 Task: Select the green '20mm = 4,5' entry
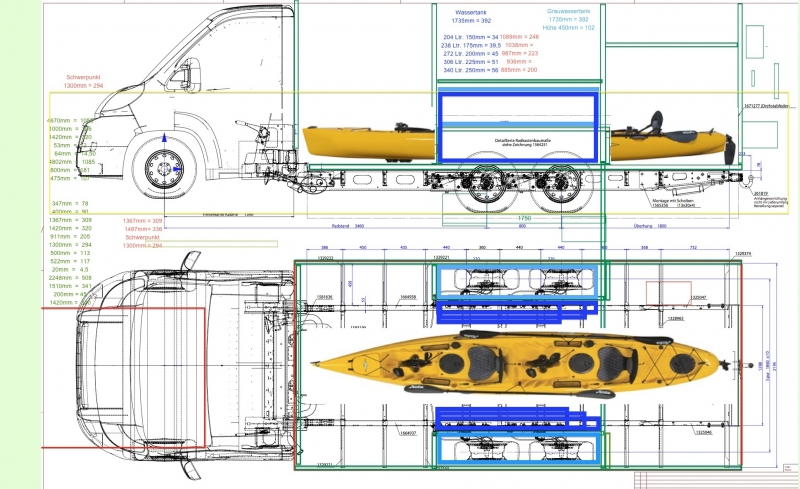point(70,270)
